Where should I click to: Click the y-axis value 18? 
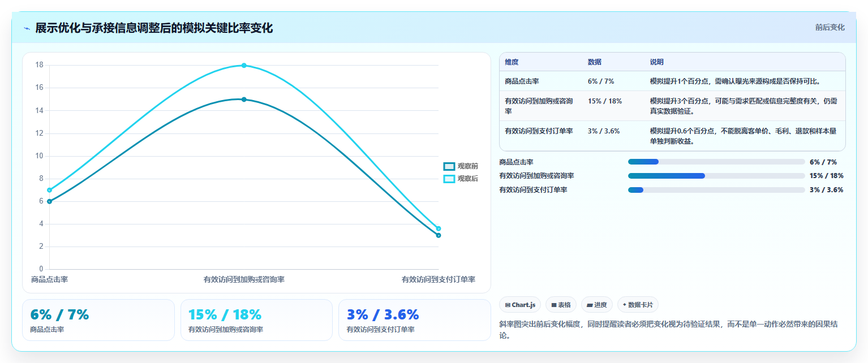click(x=40, y=65)
